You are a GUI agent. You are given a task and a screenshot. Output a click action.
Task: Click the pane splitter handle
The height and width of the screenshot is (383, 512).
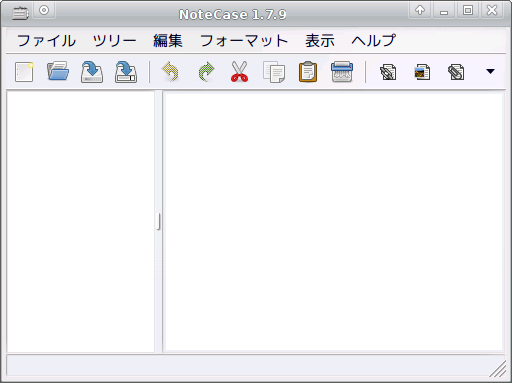(159, 222)
